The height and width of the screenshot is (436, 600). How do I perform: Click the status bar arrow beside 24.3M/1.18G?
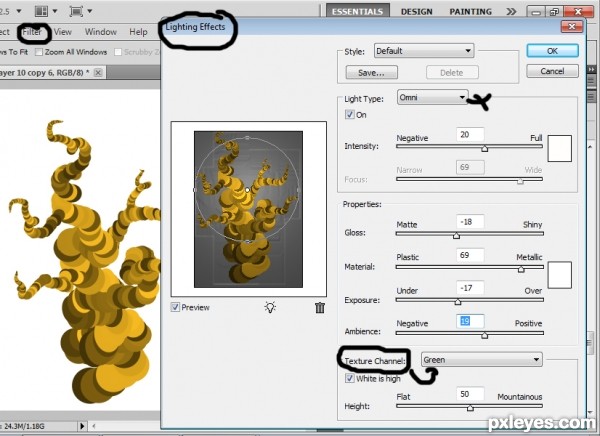click(x=82, y=426)
